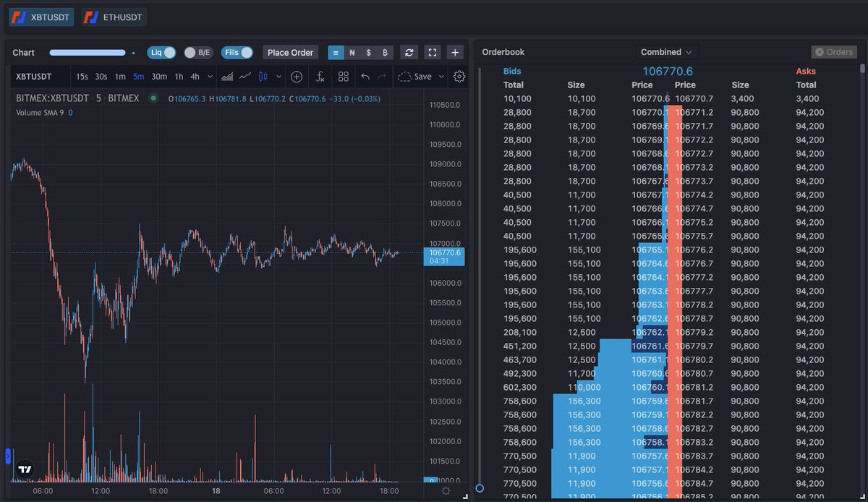
Task: Select the Bitcoin symbol unit icon
Action: click(385, 53)
